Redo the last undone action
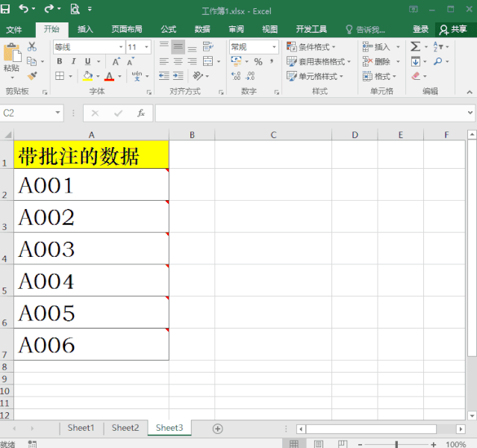This screenshot has width=477, height=448. pyautogui.click(x=49, y=9)
